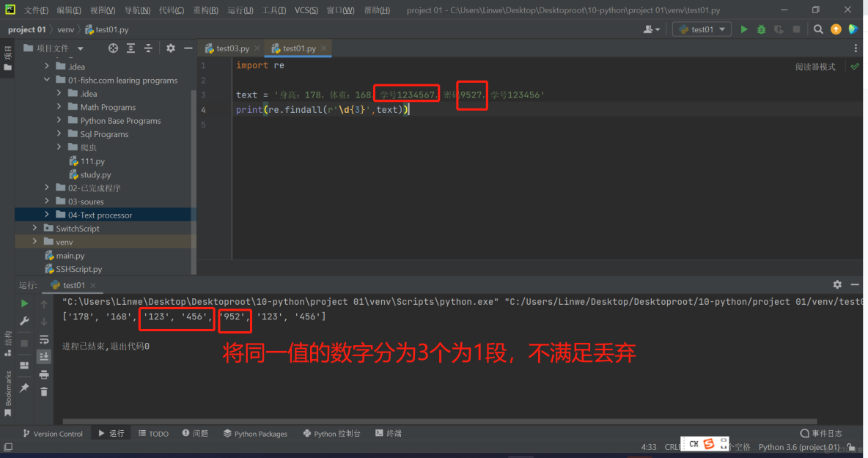Expand the Math Programs folder
The width and height of the screenshot is (868, 458).
pyautogui.click(x=59, y=107)
